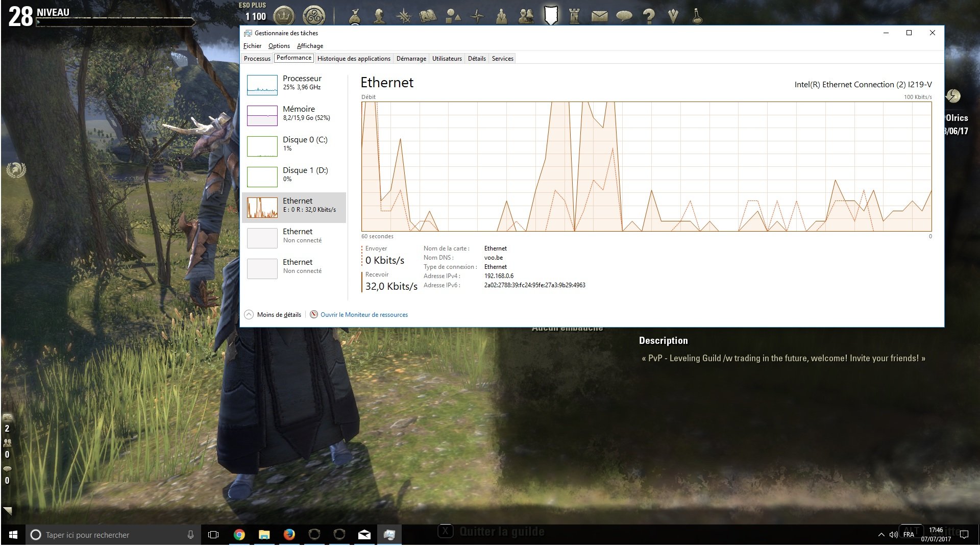Viewport: 980px width, 551px height.
Task: Open the Mail envelope icon in game menu
Action: click(x=599, y=17)
